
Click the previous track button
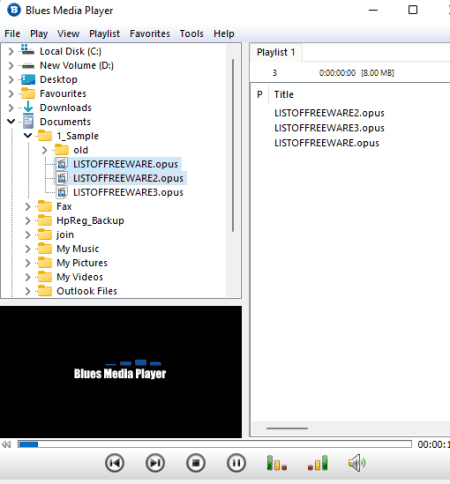115,463
